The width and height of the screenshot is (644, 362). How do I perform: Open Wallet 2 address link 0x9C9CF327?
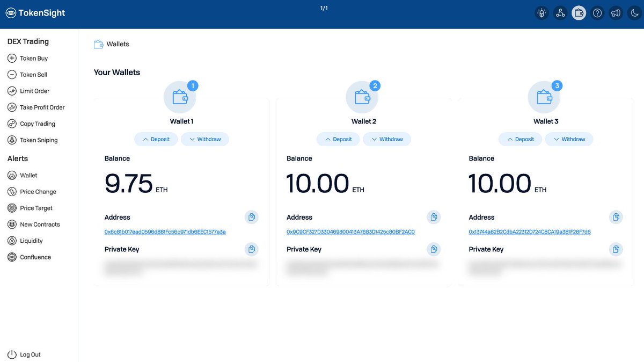(x=350, y=232)
